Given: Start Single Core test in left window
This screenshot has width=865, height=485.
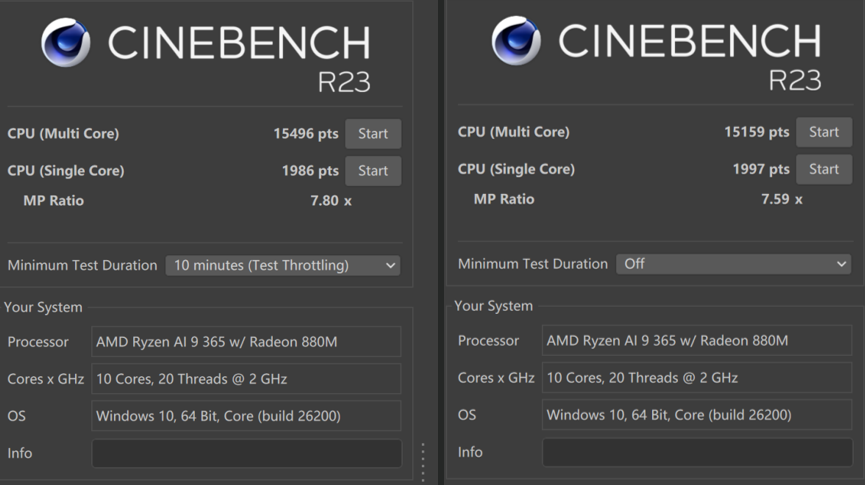Looking at the screenshot, I should [x=373, y=170].
